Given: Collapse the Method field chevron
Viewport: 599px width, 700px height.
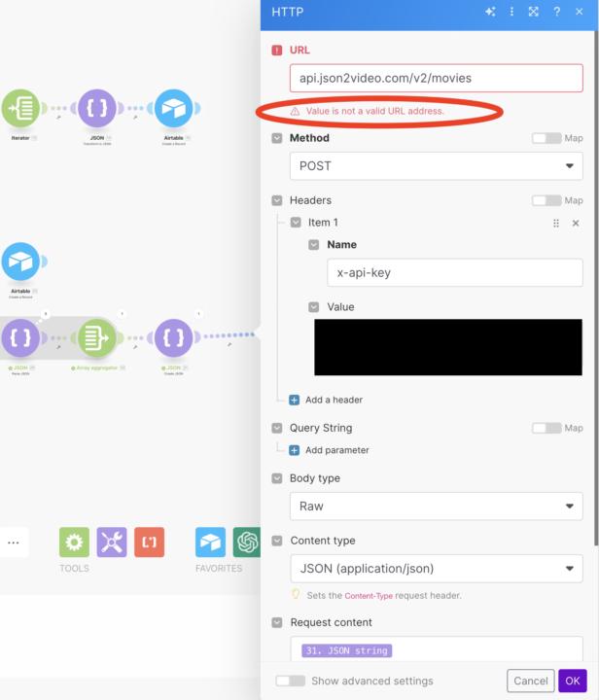Looking at the screenshot, I should tap(277, 138).
